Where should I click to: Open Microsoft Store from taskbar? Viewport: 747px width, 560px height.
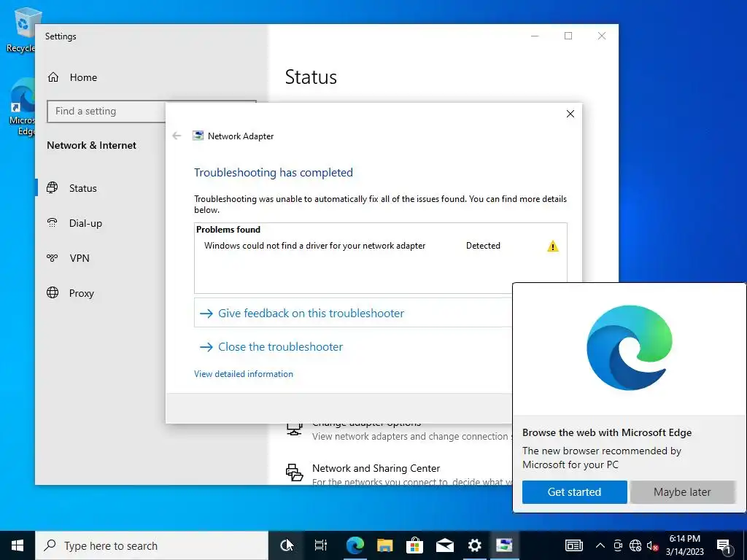(x=414, y=545)
